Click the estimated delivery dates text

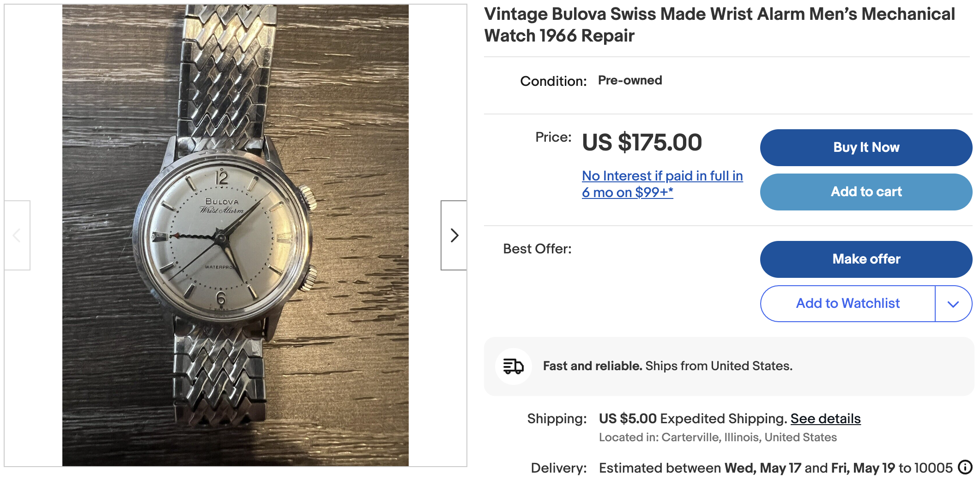775,468
